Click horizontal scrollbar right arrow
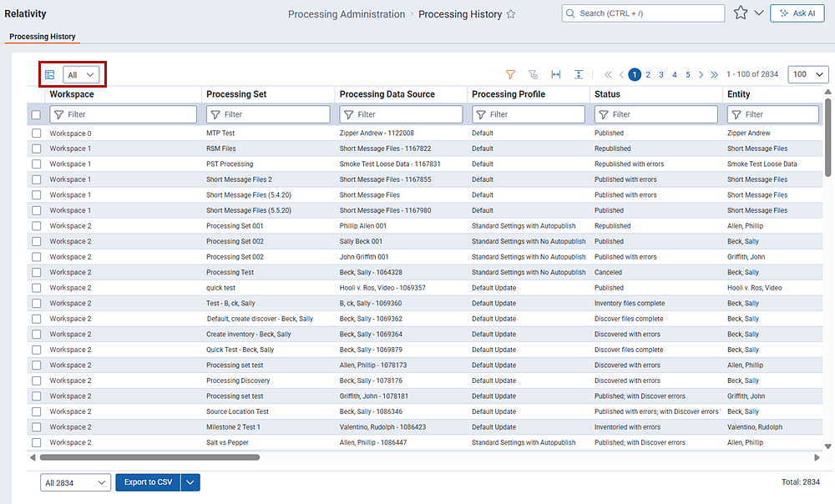The image size is (835, 504). (x=817, y=457)
